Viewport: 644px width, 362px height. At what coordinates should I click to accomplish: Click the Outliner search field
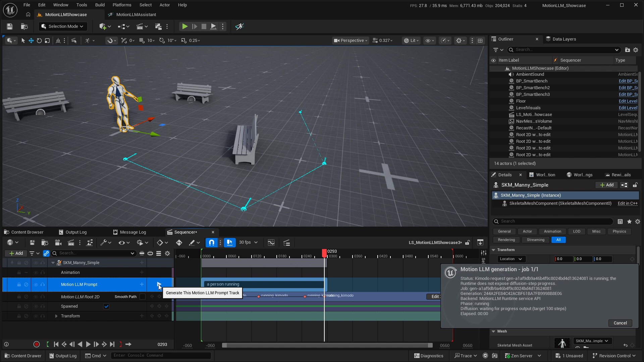click(563, 50)
